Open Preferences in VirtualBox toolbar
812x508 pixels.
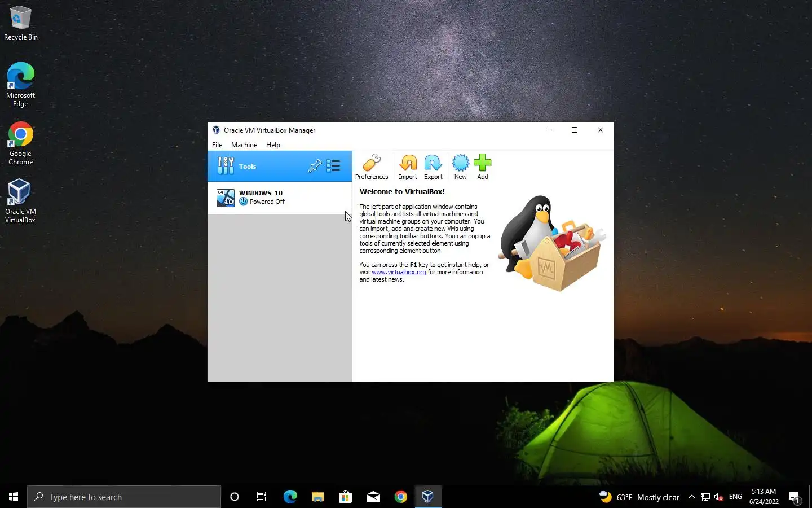click(x=372, y=167)
